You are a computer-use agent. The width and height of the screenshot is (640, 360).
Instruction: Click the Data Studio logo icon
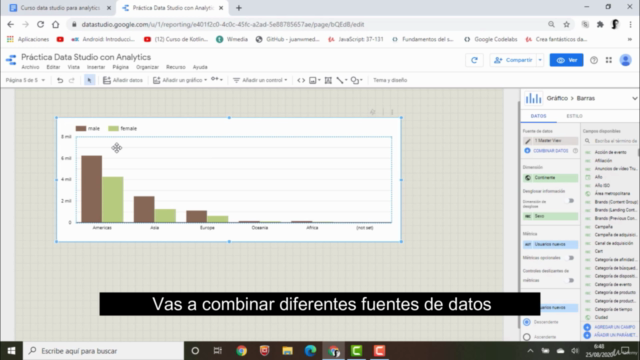[11, 60]
